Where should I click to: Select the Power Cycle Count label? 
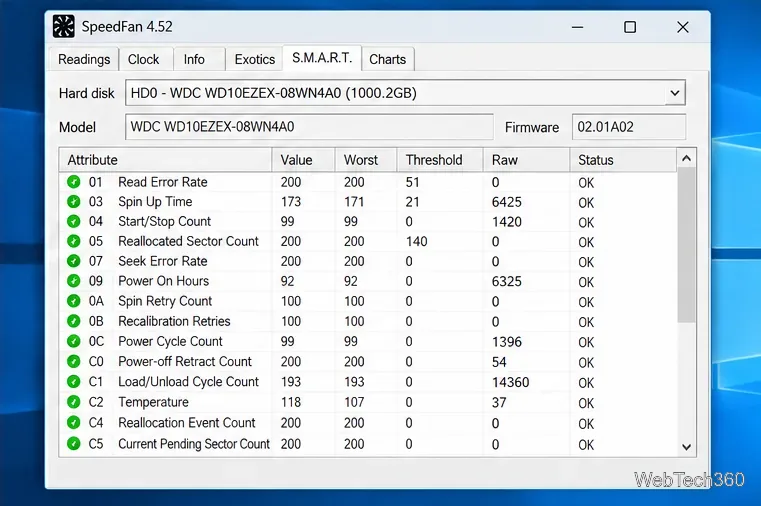pyautogui.click(x=170, y=342)
